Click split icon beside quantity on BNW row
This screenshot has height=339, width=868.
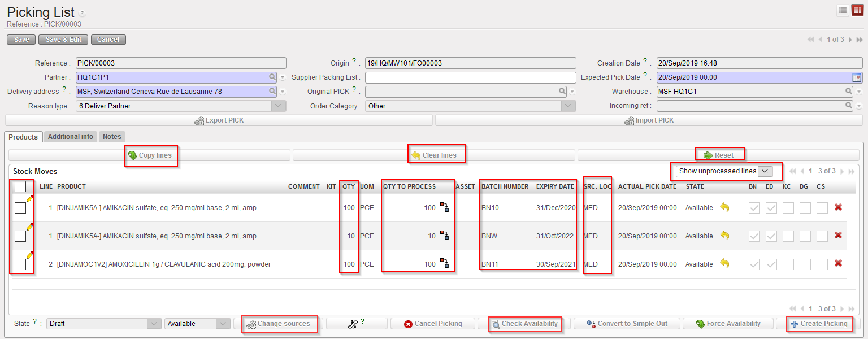tap(445, 236)
